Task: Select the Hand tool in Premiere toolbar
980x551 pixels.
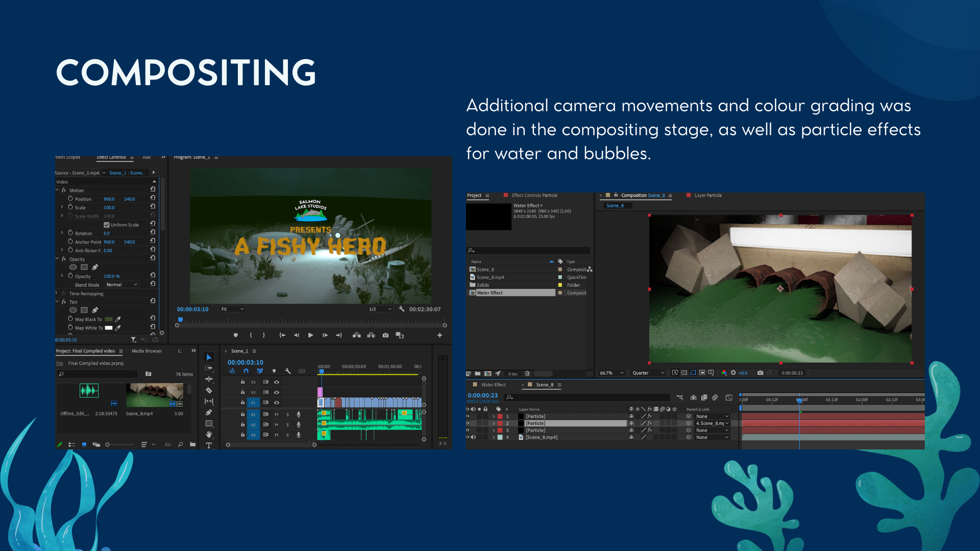Action: pos(209,434)
